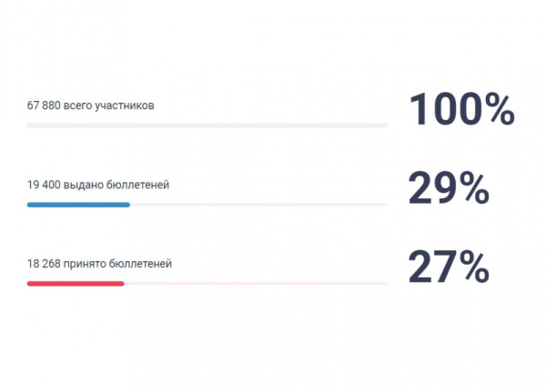The width and height of the screenshot is (546, 392).
Task: Click the word "участников" in the top label
Action: (x=126, y=106)
